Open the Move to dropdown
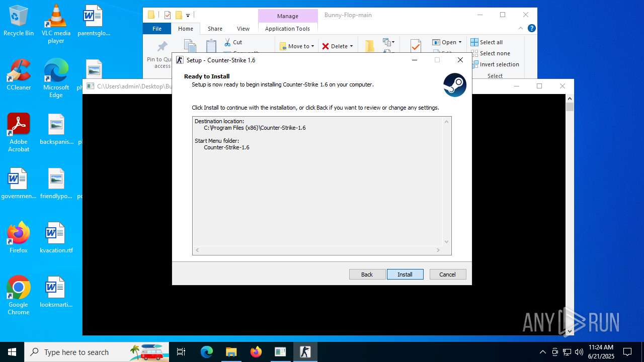This screenshot has width=644, height=362. click(x=297, y=46)
